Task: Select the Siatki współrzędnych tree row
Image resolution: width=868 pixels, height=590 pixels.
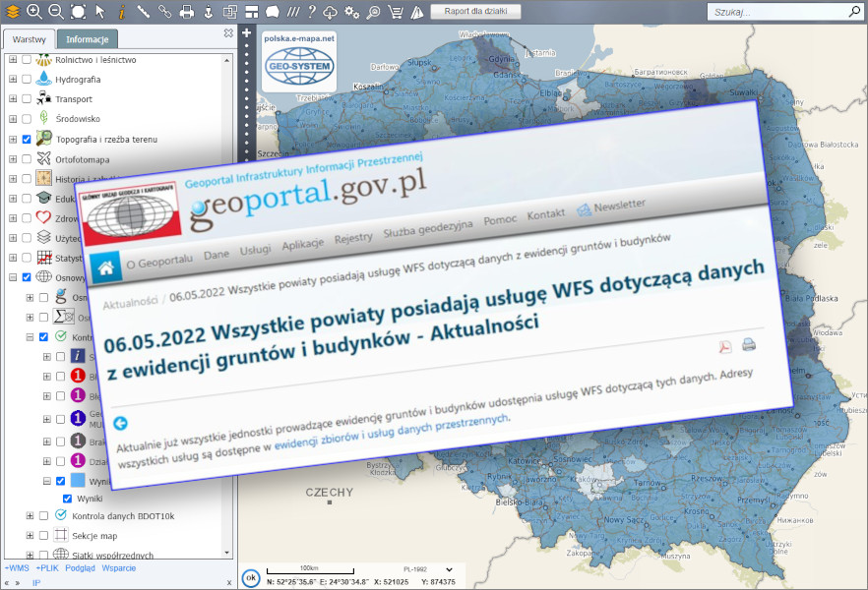Action: tap(112, 555)
